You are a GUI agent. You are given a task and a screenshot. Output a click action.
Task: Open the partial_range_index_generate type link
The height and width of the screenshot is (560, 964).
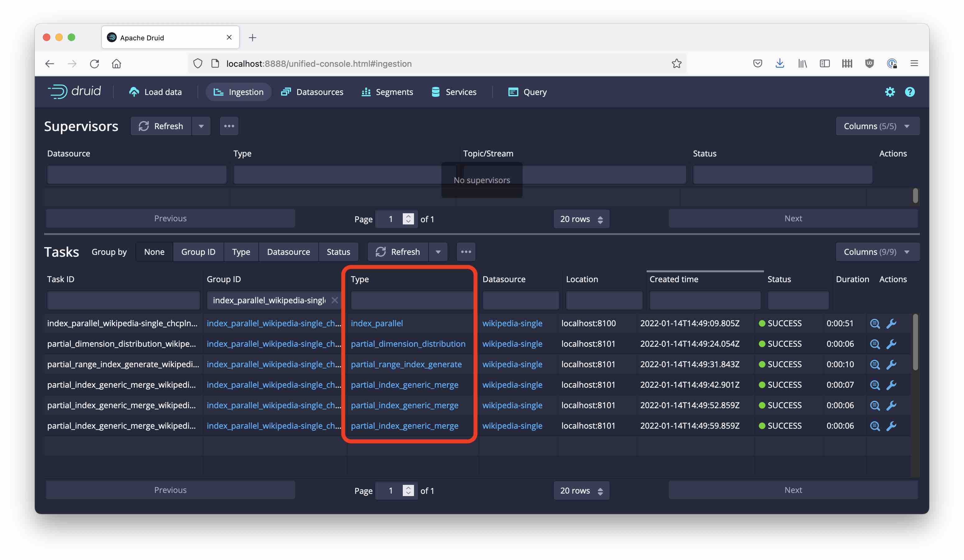[x=406, y=364]
